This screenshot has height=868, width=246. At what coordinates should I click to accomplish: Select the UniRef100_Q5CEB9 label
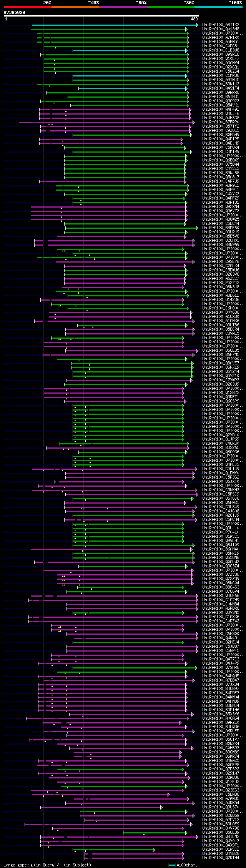point(221,833)
